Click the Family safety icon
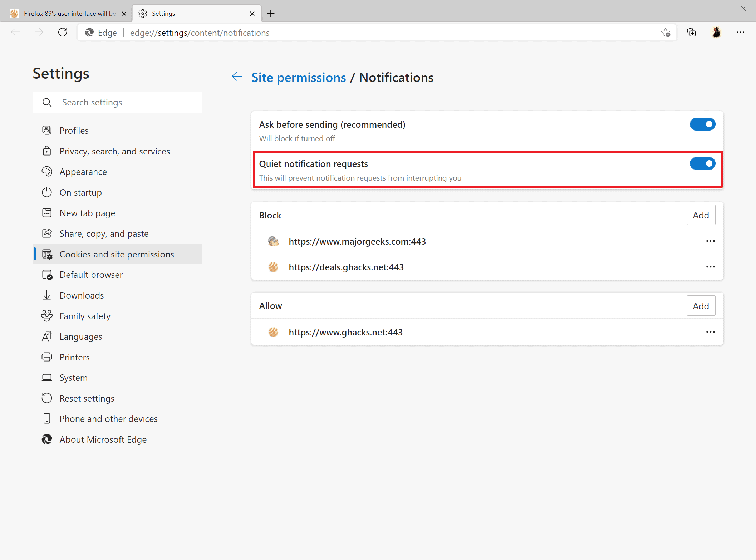This screenshot has width=756, height=560. [x=47, y=316]
